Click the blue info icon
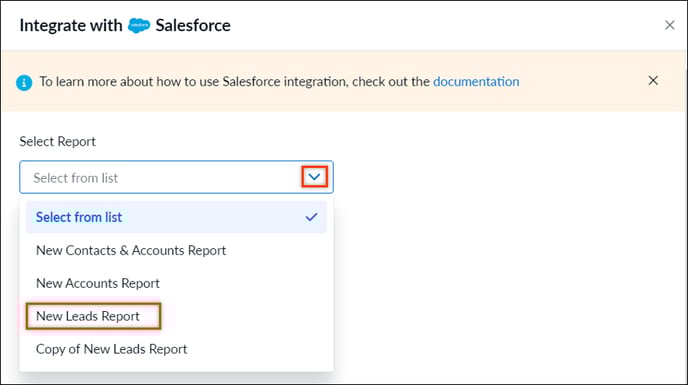 24,83
